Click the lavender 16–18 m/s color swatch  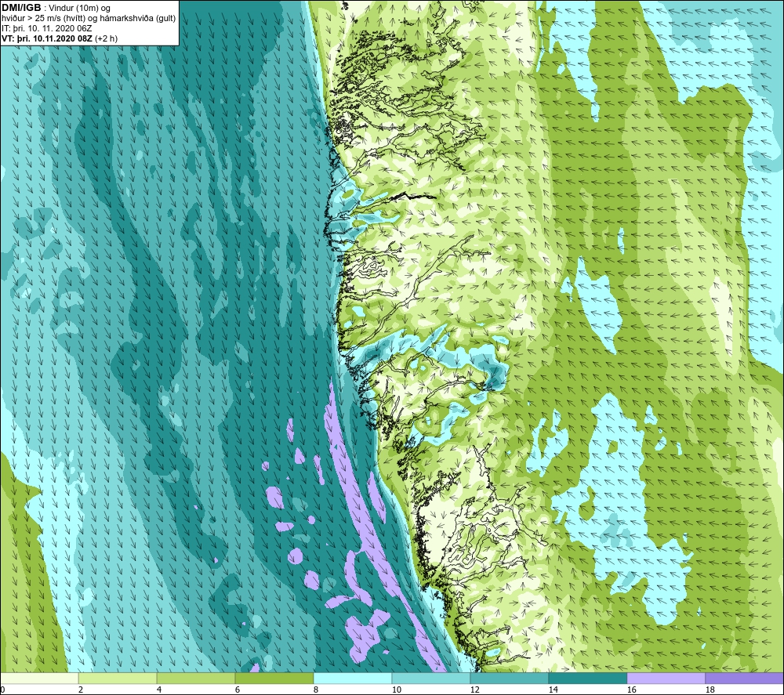[666, 678]
